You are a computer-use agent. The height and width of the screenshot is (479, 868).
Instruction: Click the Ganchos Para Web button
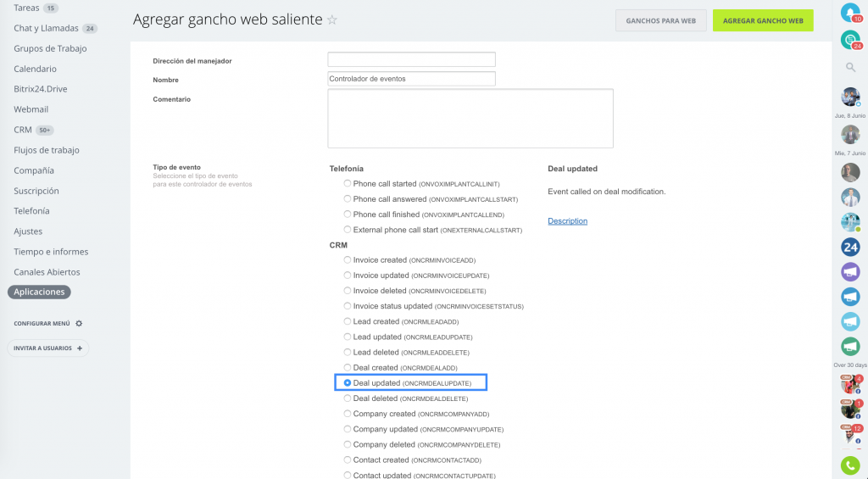point(661,20)
